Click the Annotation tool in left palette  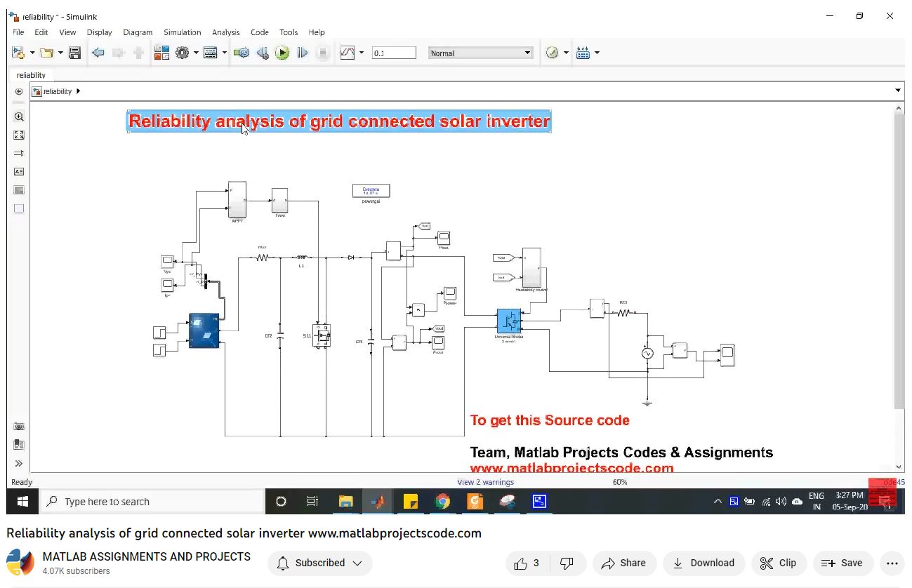19,171
